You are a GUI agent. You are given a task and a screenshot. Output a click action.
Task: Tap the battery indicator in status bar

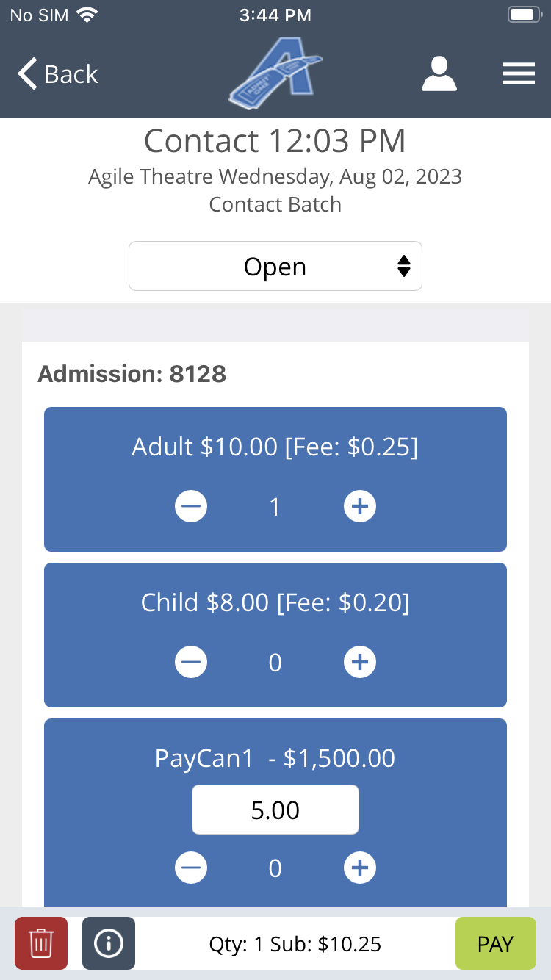tap(525, 15)
